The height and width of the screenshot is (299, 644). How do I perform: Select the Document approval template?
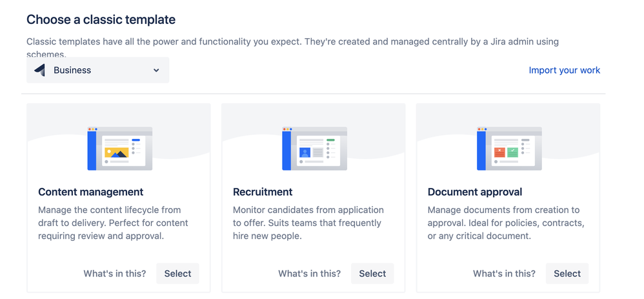[567, 274]
